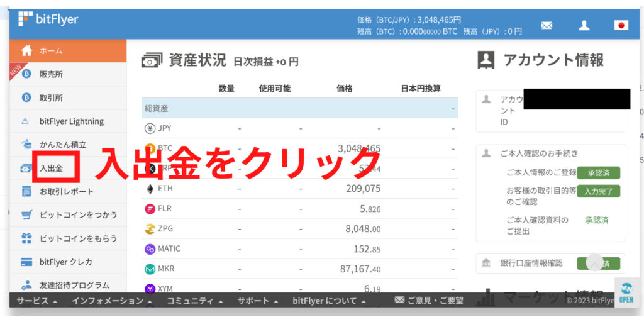This screenshot has height=322, width=644.
Task: Click the bitcoin icon next to 取引所
Action: pyautogui.click(x=26, y=97)
